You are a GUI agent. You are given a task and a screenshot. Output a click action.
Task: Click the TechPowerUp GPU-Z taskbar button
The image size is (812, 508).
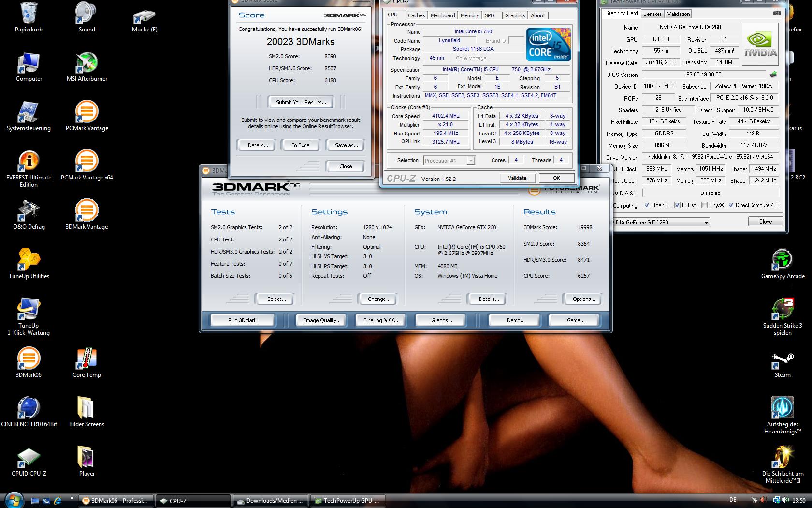pyautogui.click(x=347, y=501)
